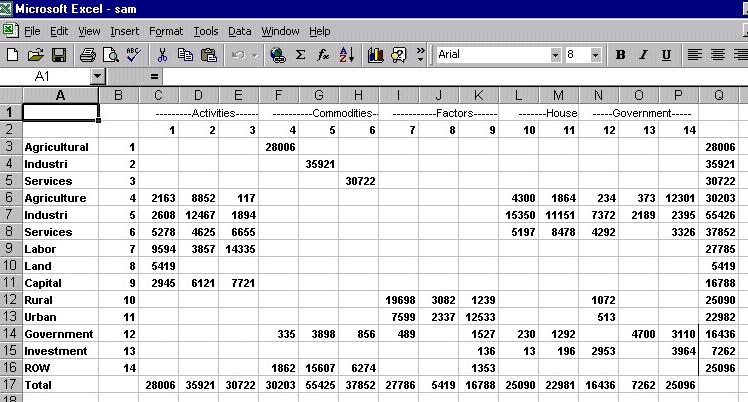The width and height of the screenshot is (748, 402).
Task: Sort ascending with the A-Z icon
Action: click(347, 55)
